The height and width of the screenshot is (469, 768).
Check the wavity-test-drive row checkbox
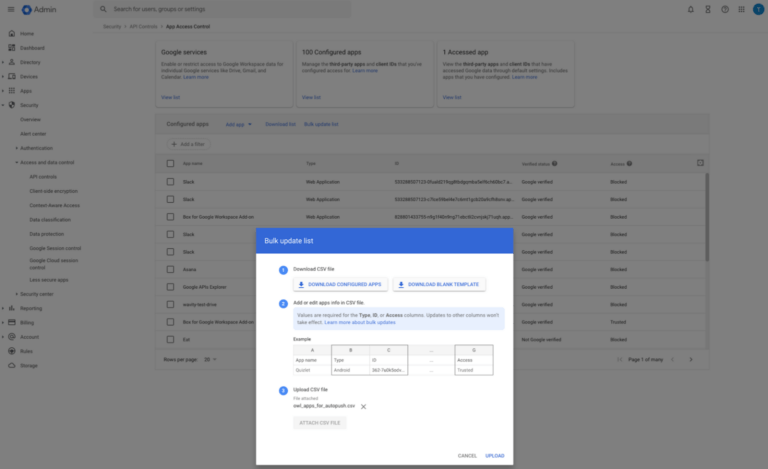pyautogui.click(x=170, y=305)
